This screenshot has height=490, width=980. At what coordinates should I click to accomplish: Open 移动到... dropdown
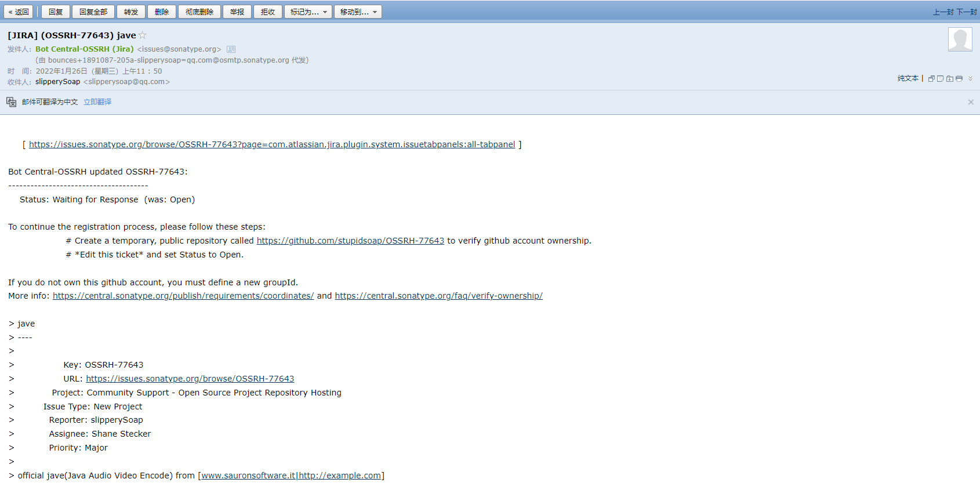(x=358, y=12)
